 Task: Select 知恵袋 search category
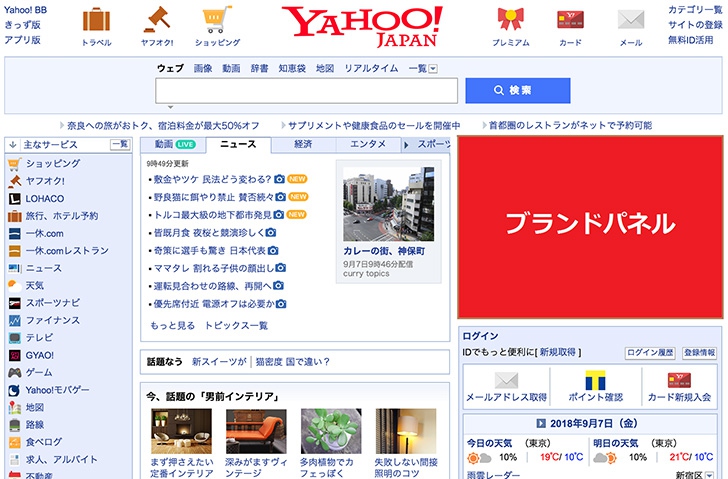[x=292, y=68]
